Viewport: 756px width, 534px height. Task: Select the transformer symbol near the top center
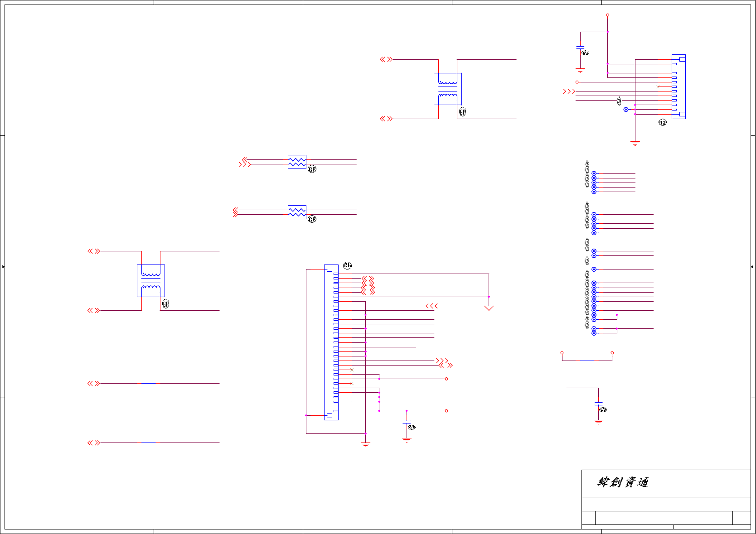(448, 89)
